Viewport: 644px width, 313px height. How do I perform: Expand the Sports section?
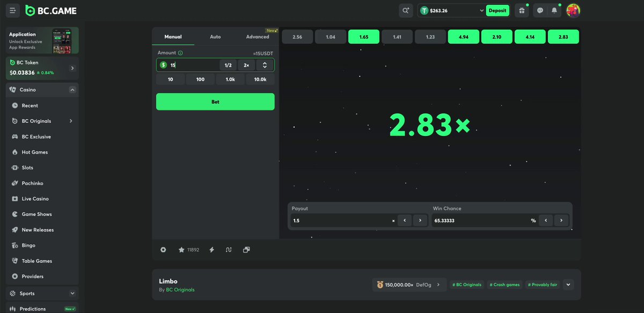pyautogui.click(x=72, y=293)
